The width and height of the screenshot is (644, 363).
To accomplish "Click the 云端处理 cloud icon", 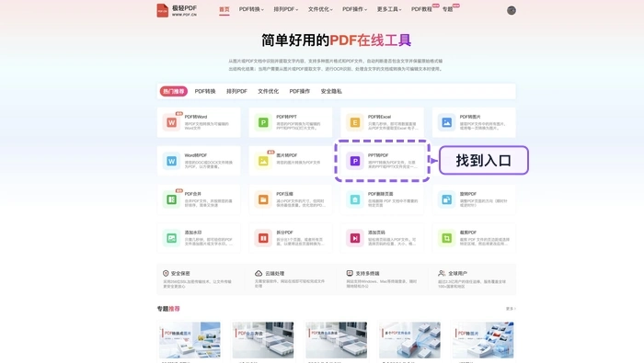I will pos(259,273).
